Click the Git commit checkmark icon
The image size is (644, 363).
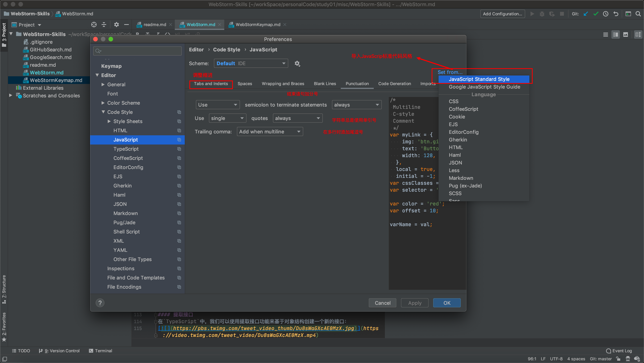(x=596, y=14)
